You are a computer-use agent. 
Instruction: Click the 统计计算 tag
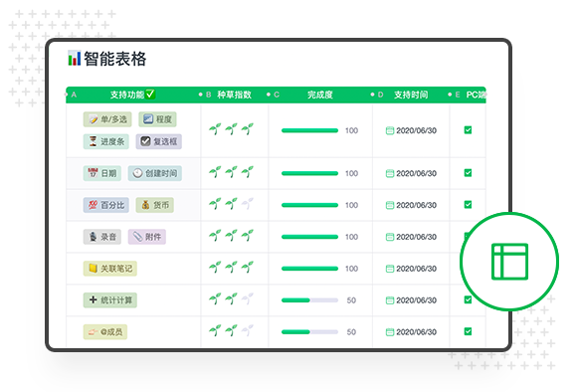tap(110, 300)
